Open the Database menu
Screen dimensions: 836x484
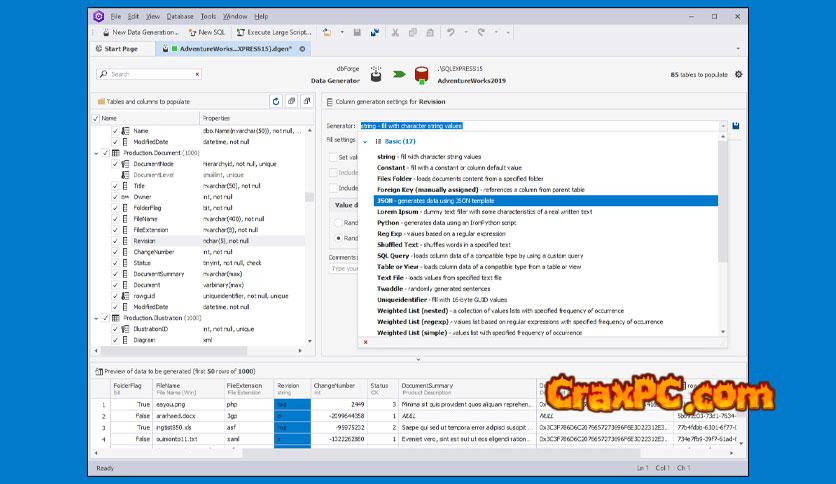coord(180,16)
